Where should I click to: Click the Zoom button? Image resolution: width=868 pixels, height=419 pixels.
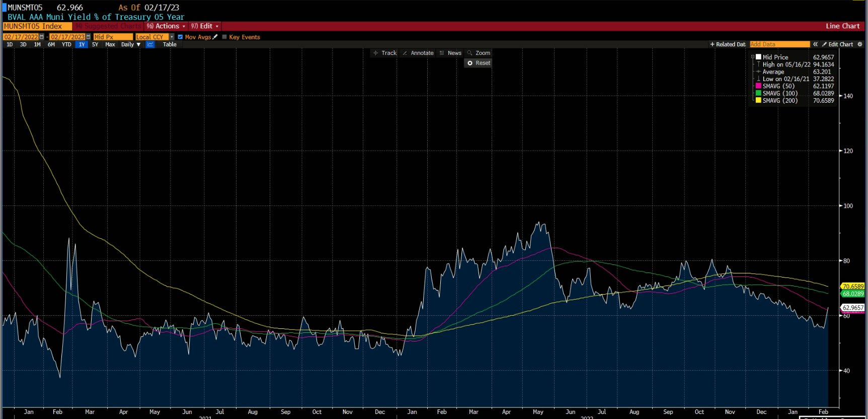click(x=479, y=53)
